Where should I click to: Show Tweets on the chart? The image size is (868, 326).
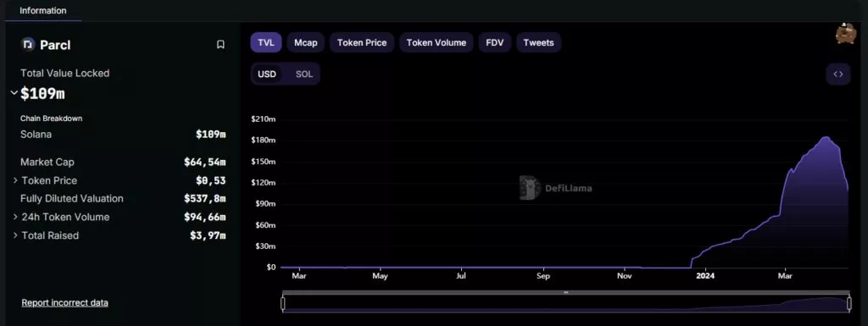point(538,42)
